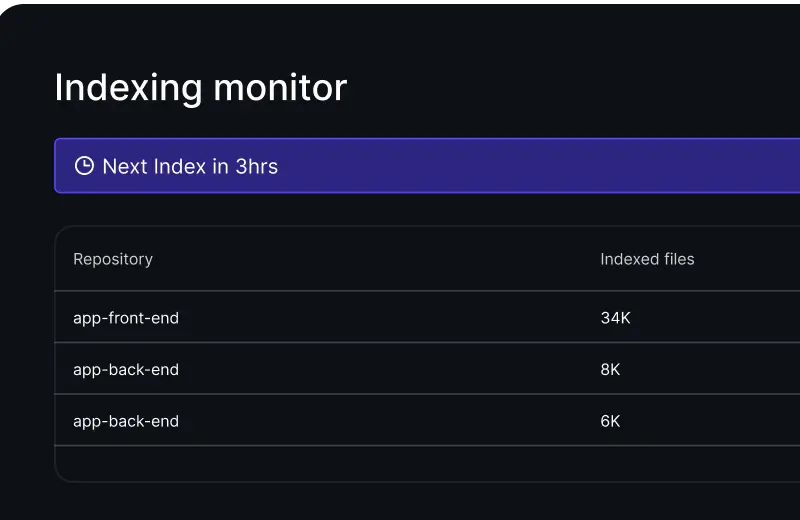The width and height of the screenshot is (800, 520).
Task: Click blank header space between column titles
Action: point(380,259)
